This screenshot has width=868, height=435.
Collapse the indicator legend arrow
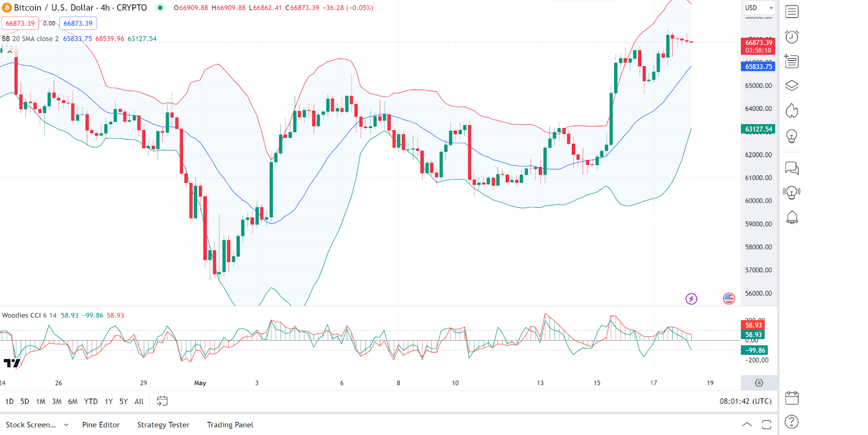click(10, 52)
